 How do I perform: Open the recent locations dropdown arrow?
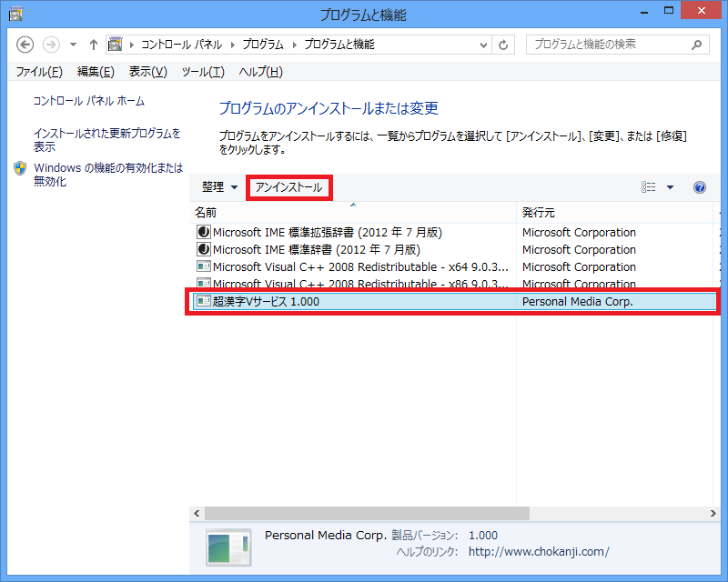pyautogui.click(x=73, y=45)
